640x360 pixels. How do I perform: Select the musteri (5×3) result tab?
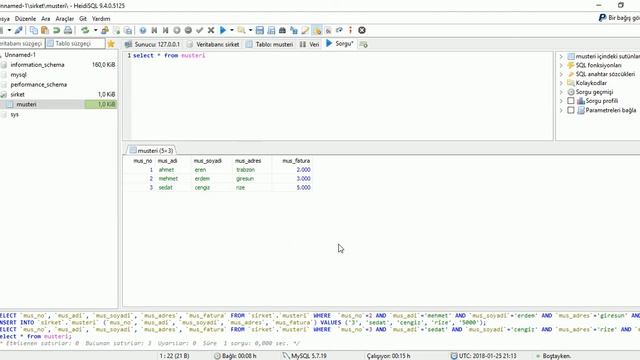click(x=151, y=151)
